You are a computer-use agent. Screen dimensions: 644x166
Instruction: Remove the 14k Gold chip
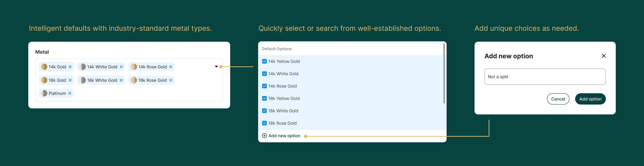(70, 67)
